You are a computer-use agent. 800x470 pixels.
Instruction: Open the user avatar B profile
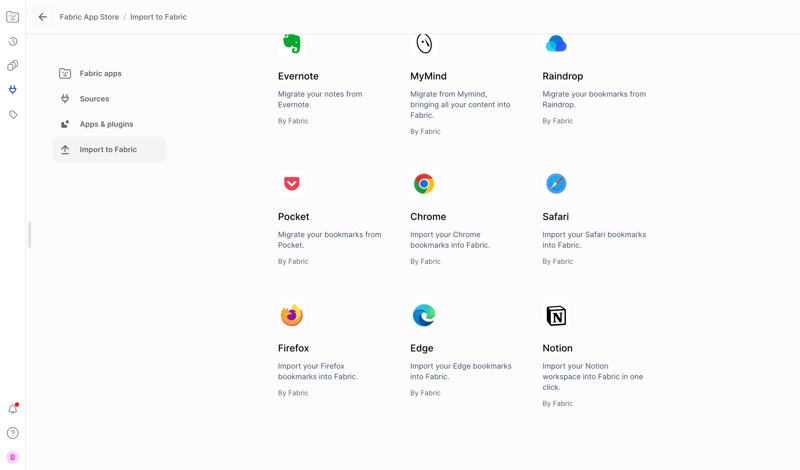pos(13,457)
